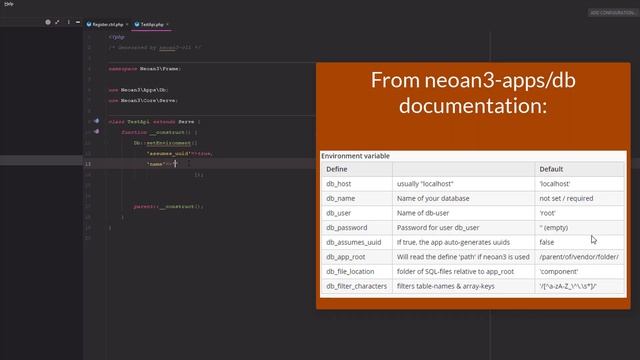The height and width of the screenshot is (360, 640).
Task: Switch to the Register.ctrl.php editor tab
Action: (x=107, y=24)
